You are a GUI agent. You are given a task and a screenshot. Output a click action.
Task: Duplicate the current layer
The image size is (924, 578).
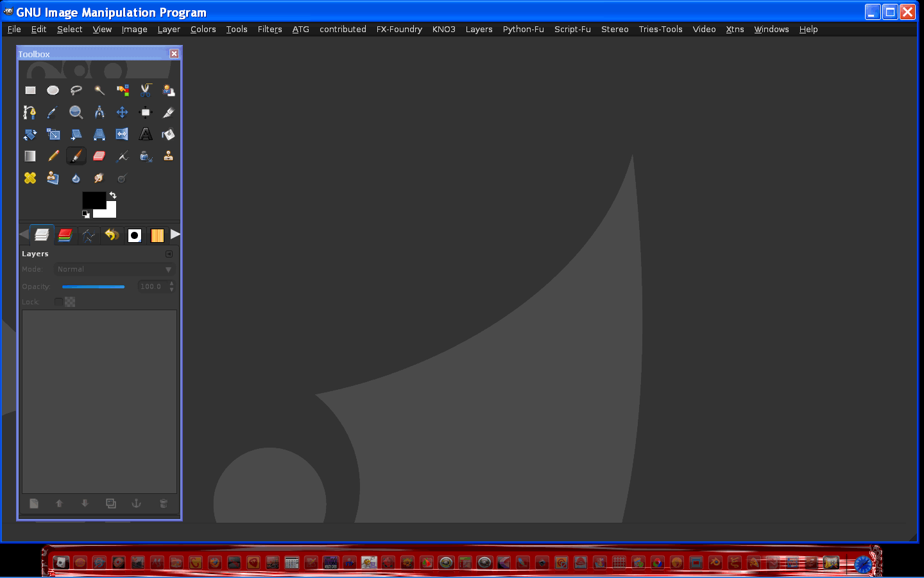tap(111, 504)
